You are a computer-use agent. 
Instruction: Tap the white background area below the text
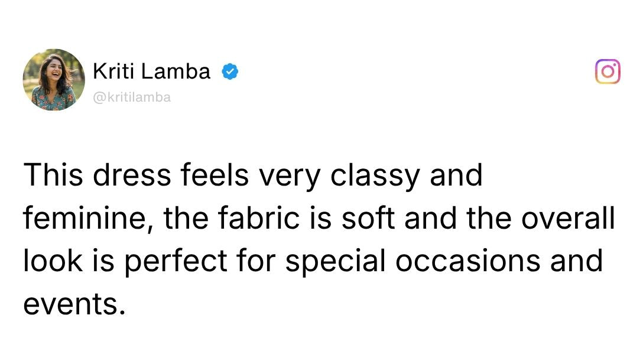click(x=321, y=343)
